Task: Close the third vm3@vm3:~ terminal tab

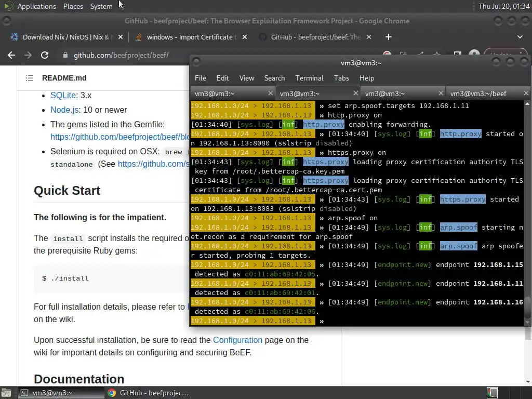Action: click(441, 93)
